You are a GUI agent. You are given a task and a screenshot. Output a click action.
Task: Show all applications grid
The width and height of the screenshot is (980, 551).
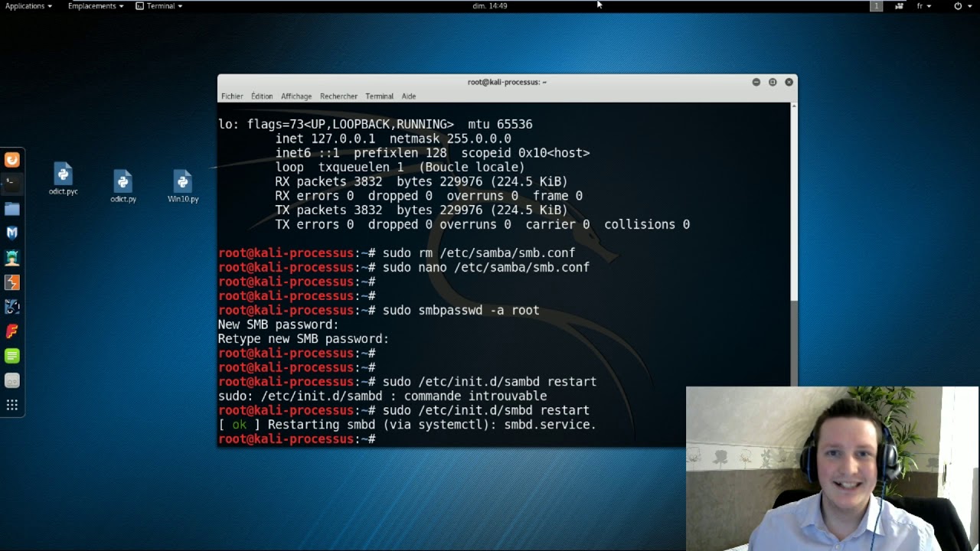12,405
